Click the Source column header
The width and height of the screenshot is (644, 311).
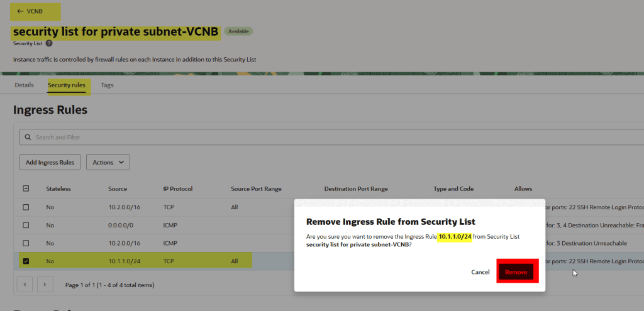tap(117, 188)
